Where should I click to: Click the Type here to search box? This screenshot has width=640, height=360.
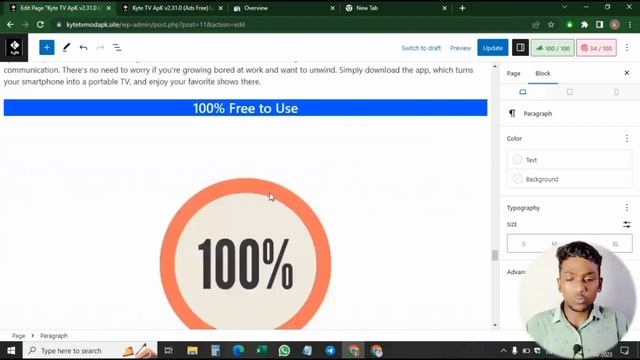[x=90, y=351]
